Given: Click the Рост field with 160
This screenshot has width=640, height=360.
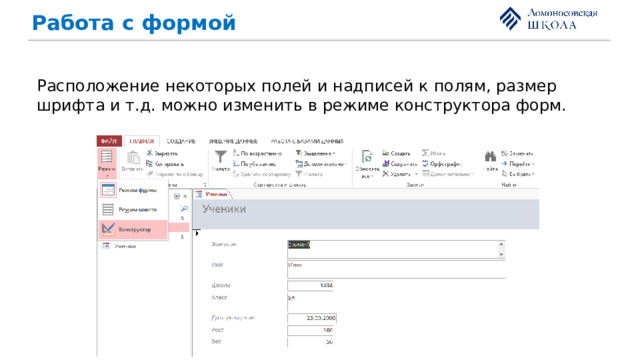Looking at the screenshot, I should click(310, 330).
